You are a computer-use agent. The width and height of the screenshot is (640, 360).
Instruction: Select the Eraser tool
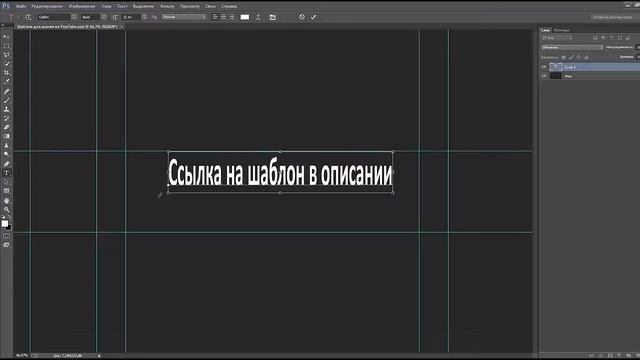6,127
